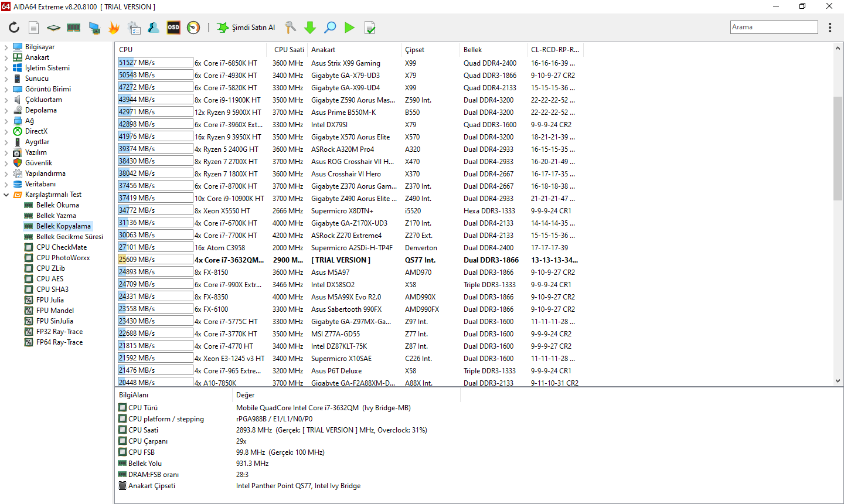Select Veritabanı in the tree
This screenshot has height=504, width=844.
tap(40, 184)
